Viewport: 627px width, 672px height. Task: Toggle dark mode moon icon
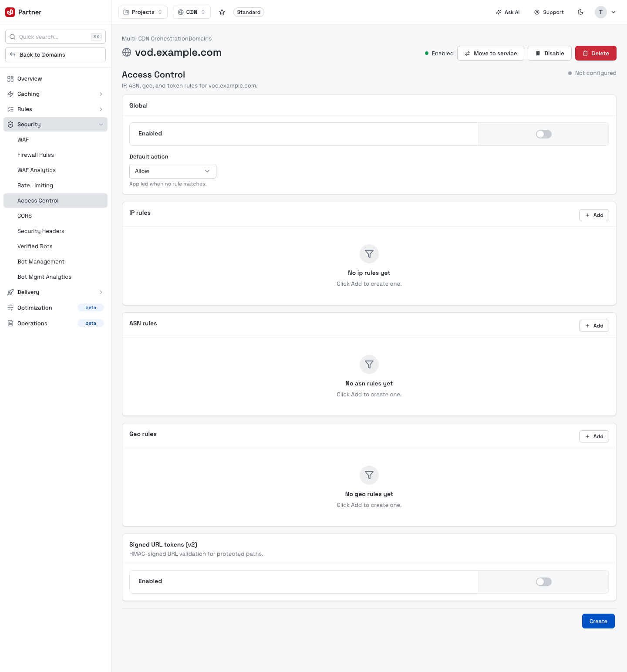[x=580, y=12]
